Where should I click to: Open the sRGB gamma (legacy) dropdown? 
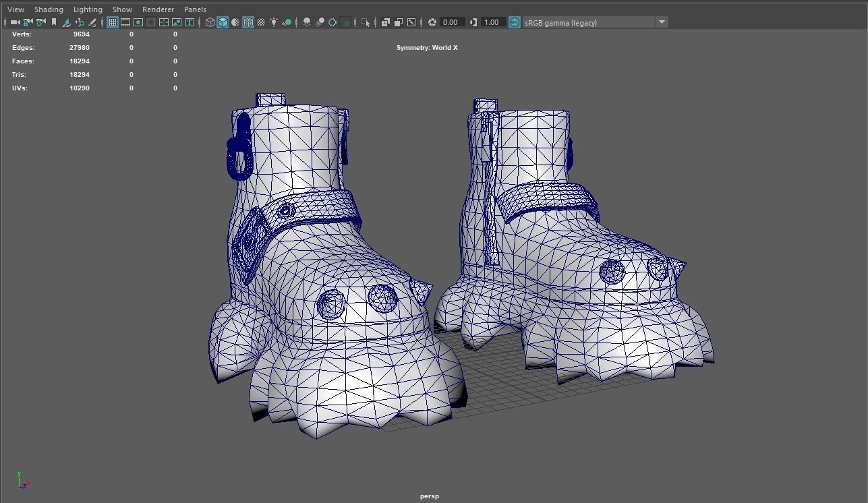pyautogui.click(x=595, y=22)
